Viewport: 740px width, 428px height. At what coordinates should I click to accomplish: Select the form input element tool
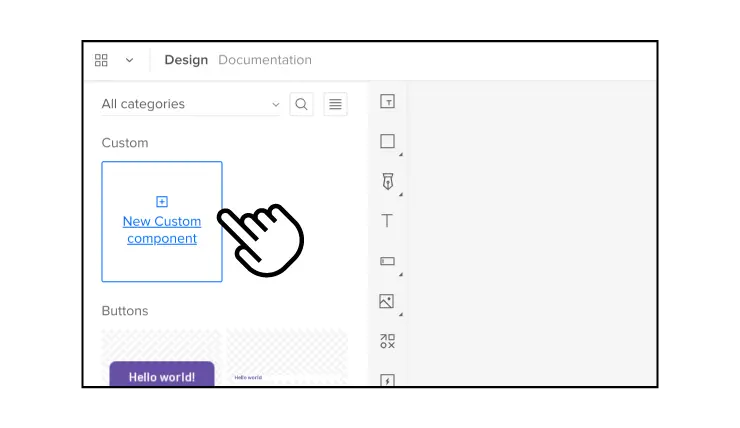[x=388, y=261]
